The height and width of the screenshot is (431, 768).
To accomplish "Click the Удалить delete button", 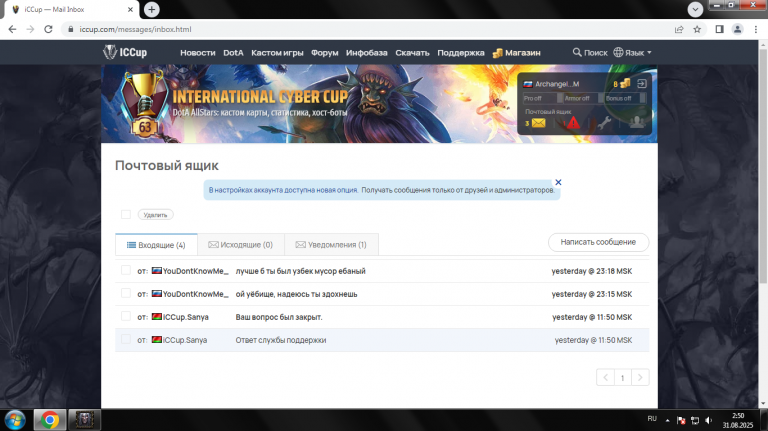I will point(155,215).
